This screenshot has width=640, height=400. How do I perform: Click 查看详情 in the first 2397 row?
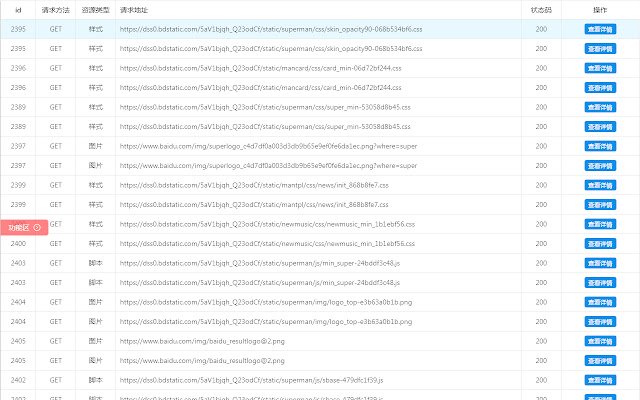pyautogui.click(x=600, y=146)
